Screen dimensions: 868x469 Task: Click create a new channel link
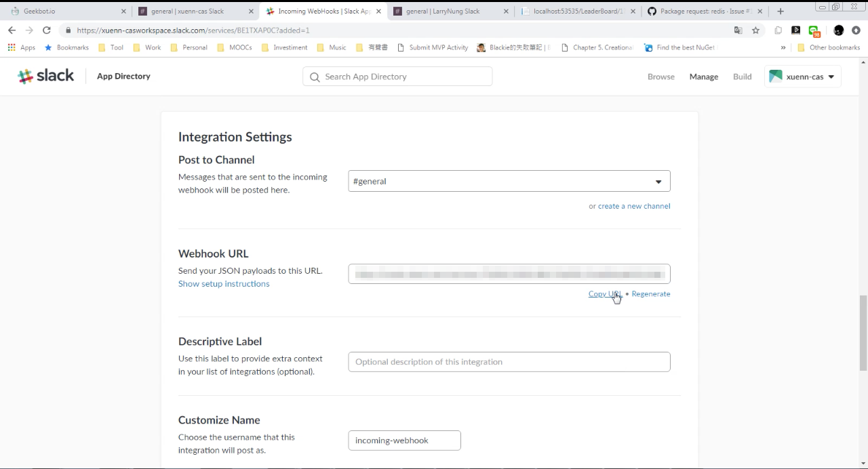(x=634, y=206)
